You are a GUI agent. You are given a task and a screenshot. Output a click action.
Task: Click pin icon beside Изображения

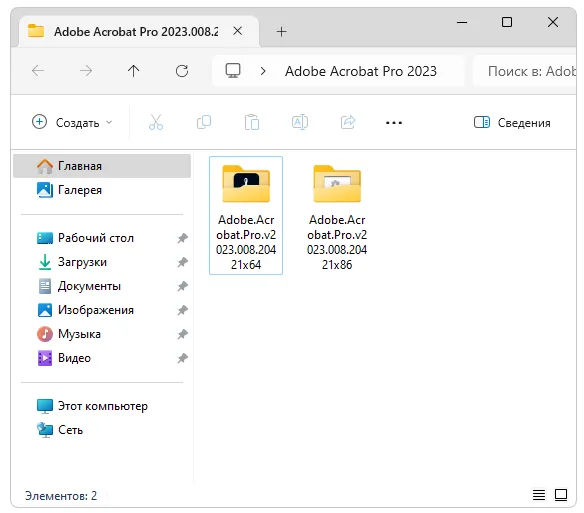click(182, 310)
